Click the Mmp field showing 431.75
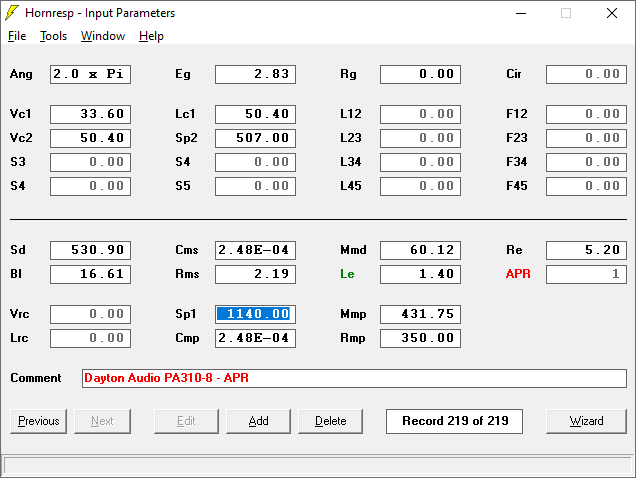The image size is (636, 478). click(x=421, y=314)
